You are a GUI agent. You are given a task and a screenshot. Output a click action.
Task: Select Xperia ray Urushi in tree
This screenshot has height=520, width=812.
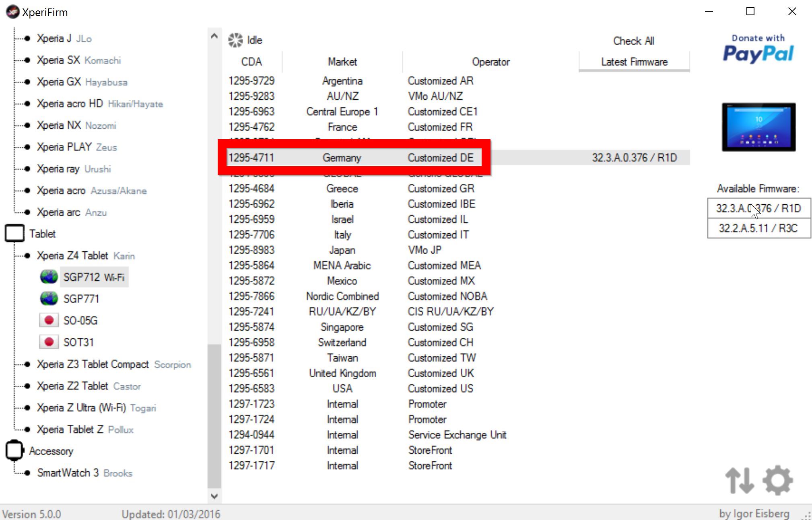74,169
